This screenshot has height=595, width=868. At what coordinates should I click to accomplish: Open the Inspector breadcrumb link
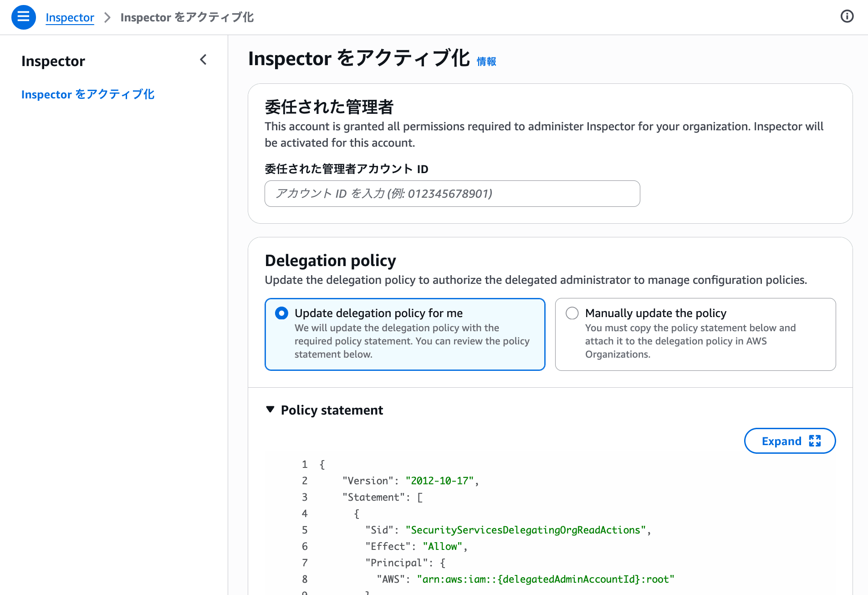70,17
